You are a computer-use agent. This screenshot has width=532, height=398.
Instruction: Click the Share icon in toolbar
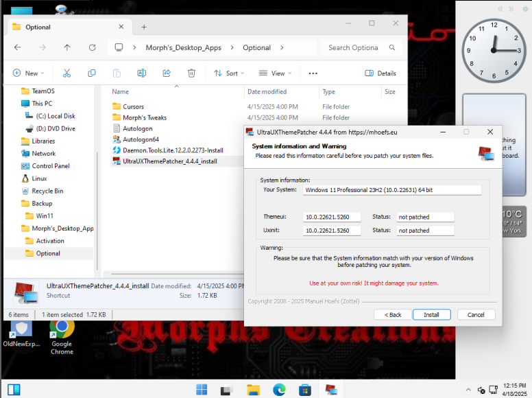(x=167, y=73)
